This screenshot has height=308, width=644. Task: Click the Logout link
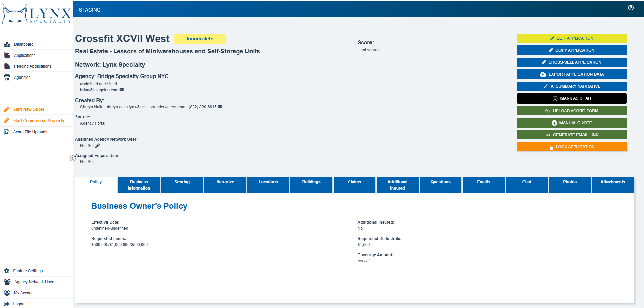19,304
